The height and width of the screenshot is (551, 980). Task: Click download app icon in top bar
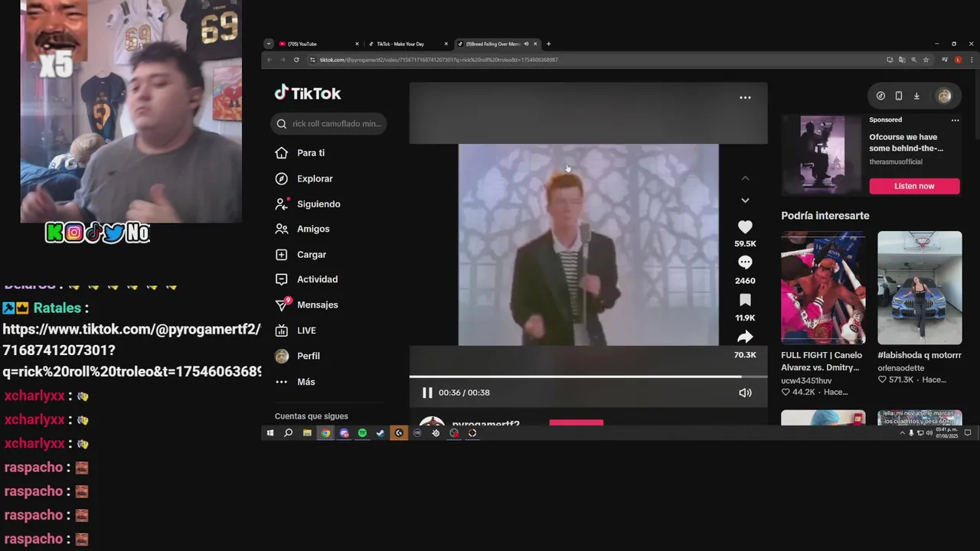(916, 96)
